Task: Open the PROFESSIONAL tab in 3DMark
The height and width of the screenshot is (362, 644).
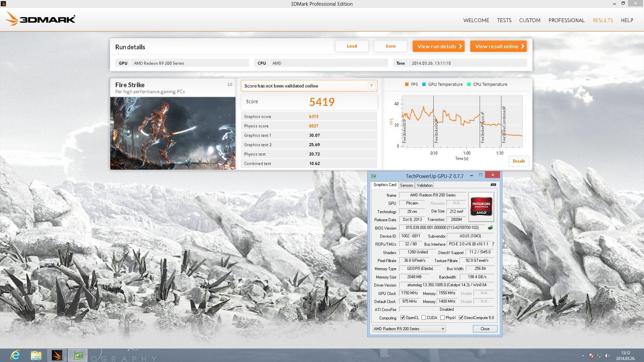Action: coord(567,20)
